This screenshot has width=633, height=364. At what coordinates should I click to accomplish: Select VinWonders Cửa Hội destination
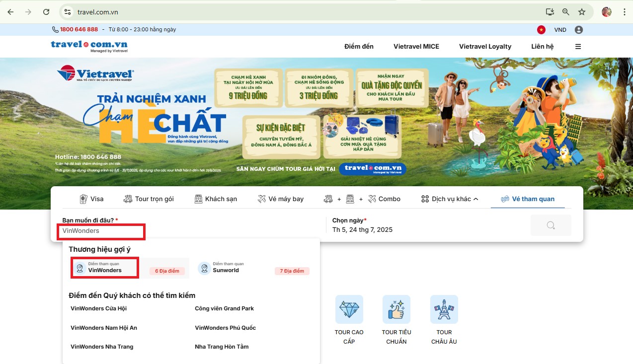pyautogui.click(x=98, y=308)
